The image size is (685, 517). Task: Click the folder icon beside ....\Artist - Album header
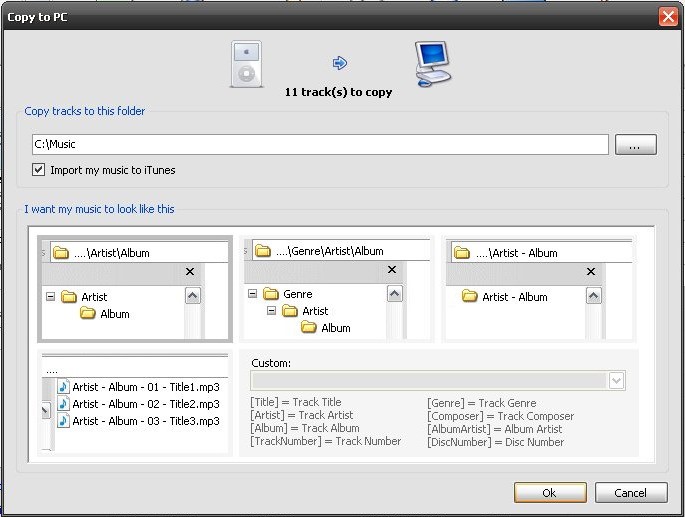[x=462, y=253]
